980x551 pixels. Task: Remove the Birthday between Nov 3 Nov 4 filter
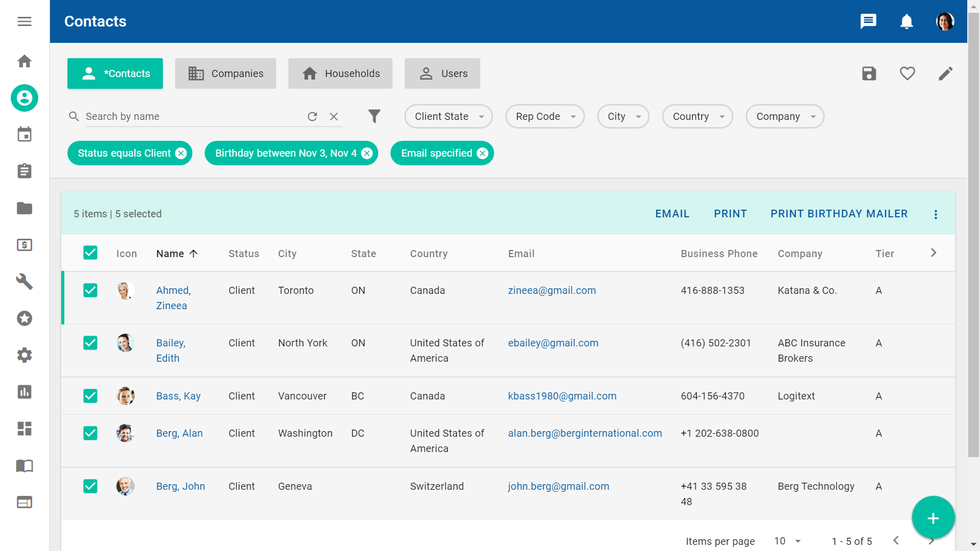[367, 153]
